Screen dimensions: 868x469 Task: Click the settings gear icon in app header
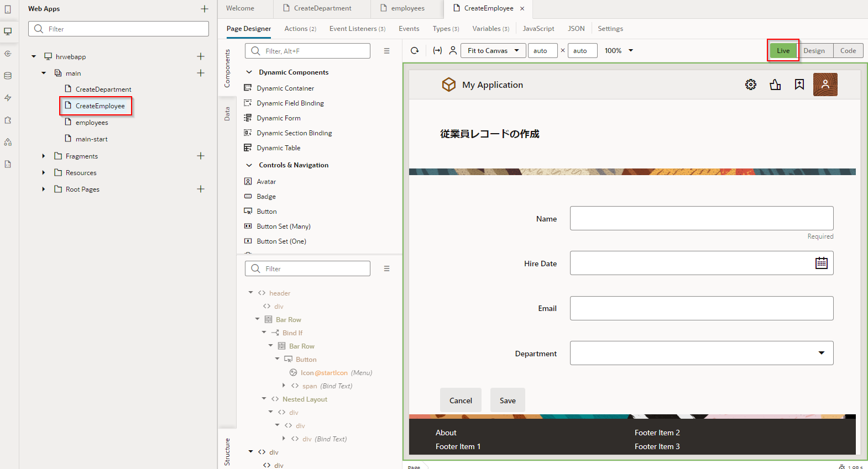click(750, 85)
